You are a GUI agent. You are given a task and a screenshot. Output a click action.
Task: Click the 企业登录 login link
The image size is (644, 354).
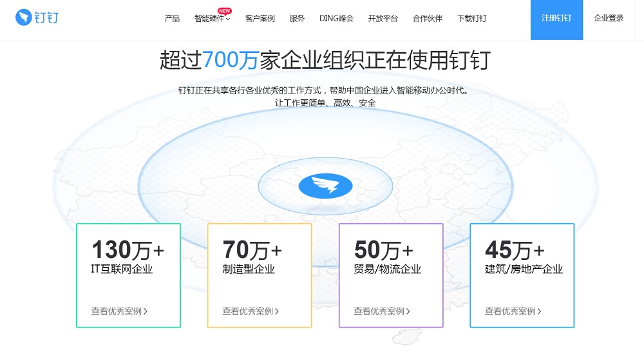pyautogui.click(x=609, y=18)
